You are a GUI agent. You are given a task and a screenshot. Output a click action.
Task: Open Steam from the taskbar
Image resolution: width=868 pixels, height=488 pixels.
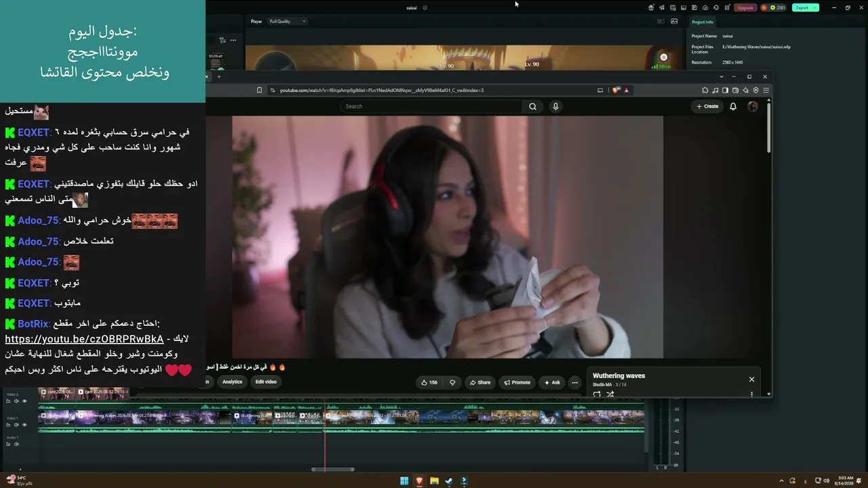[x=449, y=481]
